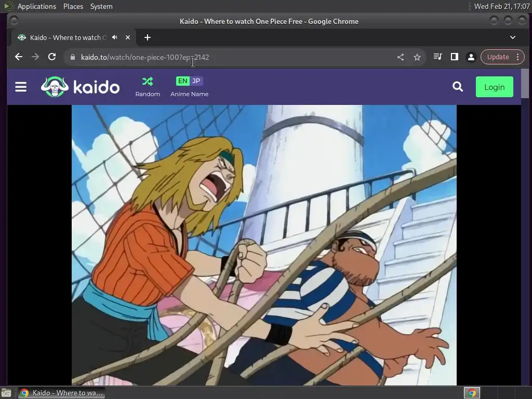The width and height of the screenshot is (532, 399).
Task: Go forward in Chrome
Action: pos(35,57)
